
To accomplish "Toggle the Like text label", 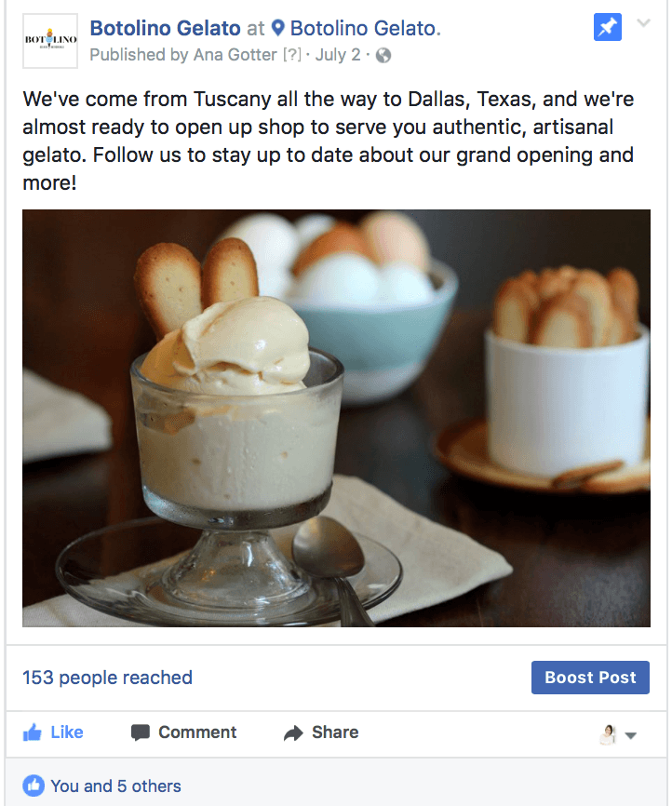I will point(67,732).
